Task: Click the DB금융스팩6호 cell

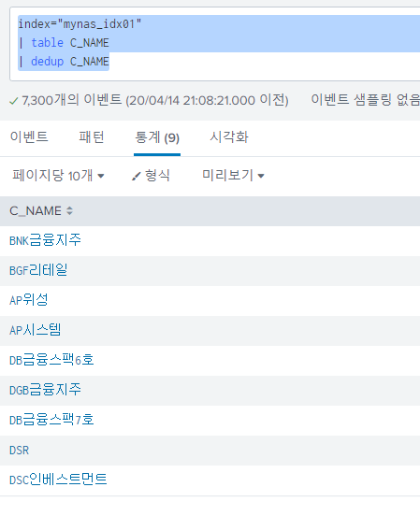Action: pos(51,360)
